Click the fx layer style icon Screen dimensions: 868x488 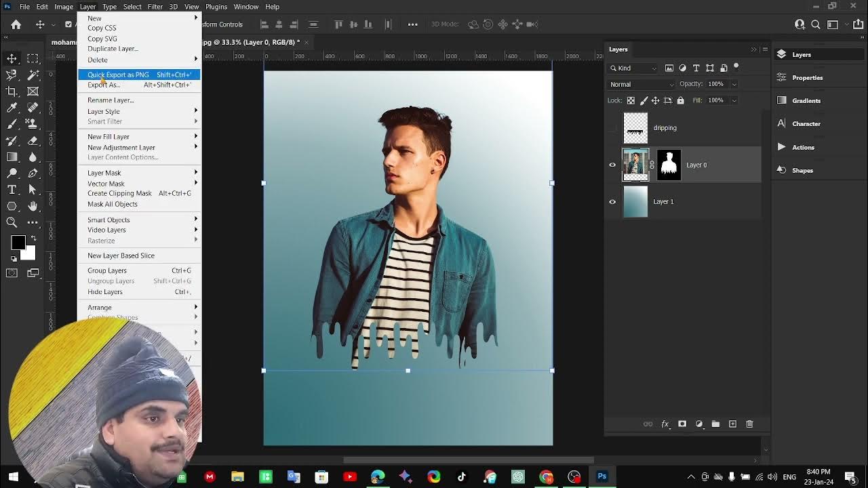665,424
